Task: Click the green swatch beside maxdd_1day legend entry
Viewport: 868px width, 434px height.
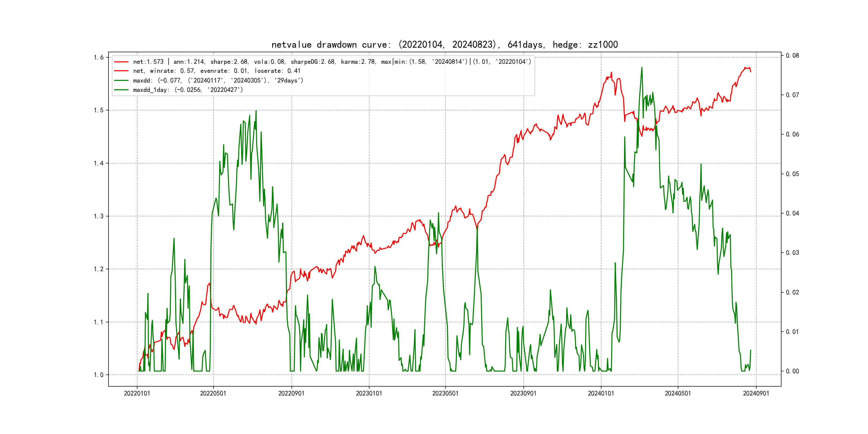Action: [121, 90]
